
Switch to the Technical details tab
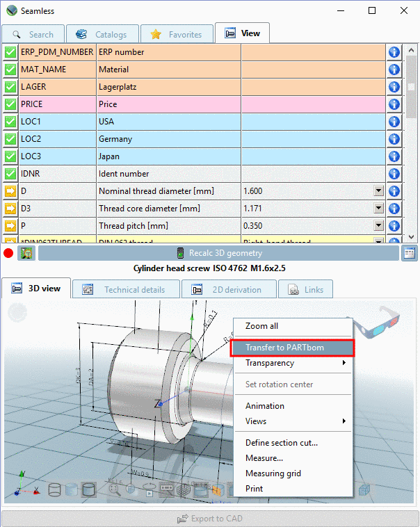[126, 289]
